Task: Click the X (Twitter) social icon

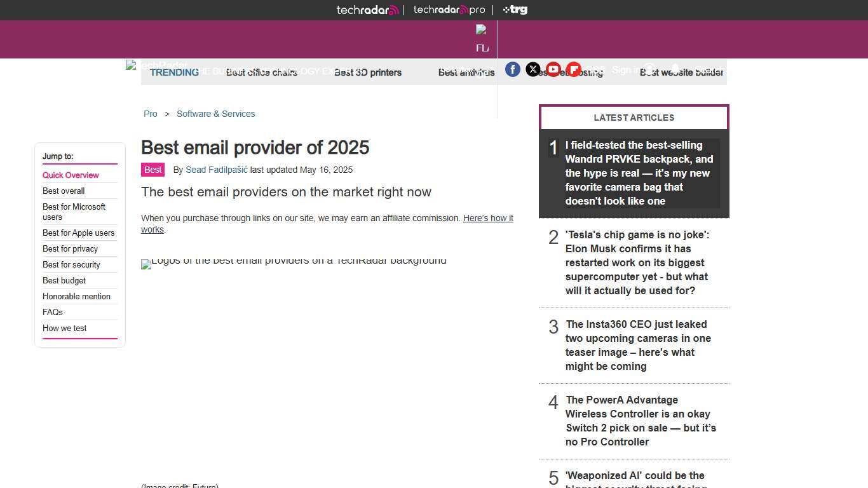Action: click(533, 69)
